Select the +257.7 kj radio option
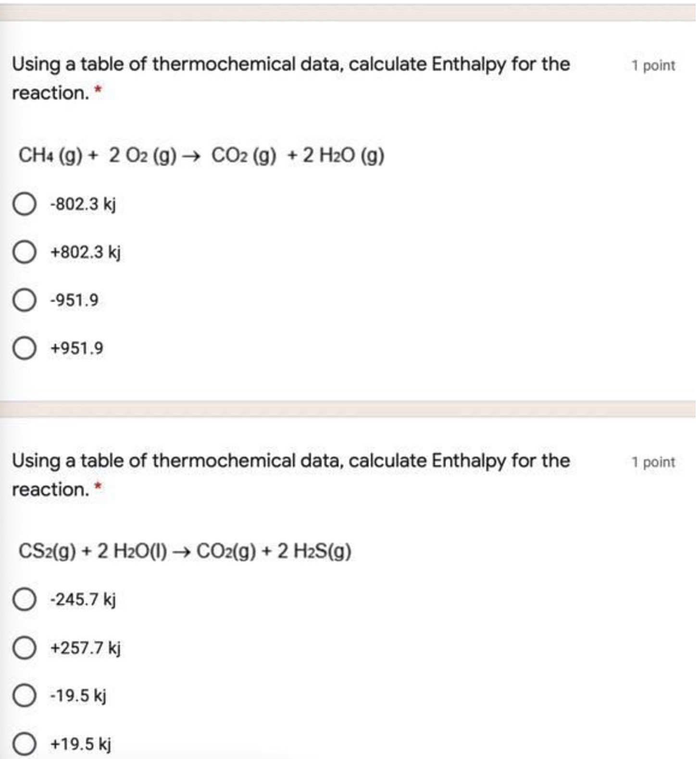The height and width of the screenshot is (759, 700). click(x=24, y=648)
